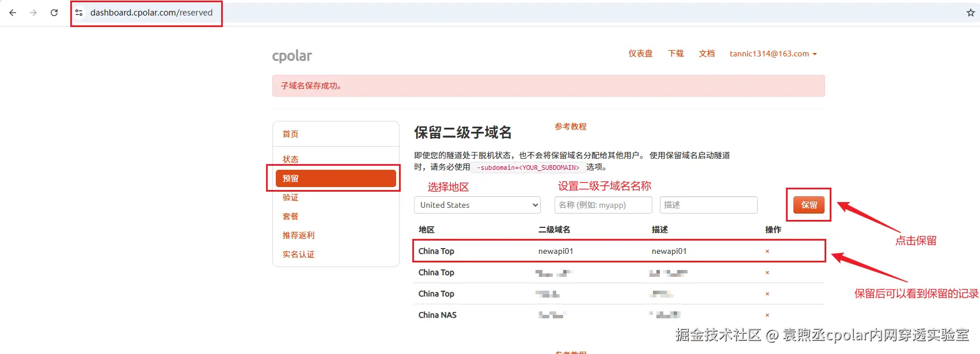Viewport: 980px width, 354px height.
Task: Click the newapi01 subdomain name cell
Action: tap(556, 252)
